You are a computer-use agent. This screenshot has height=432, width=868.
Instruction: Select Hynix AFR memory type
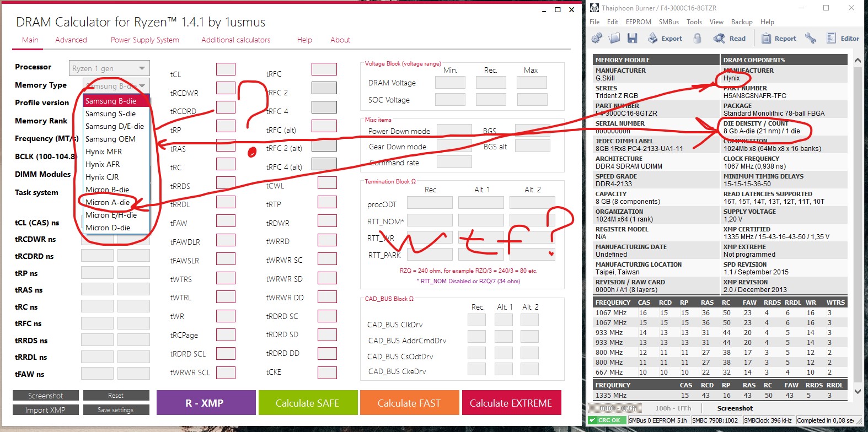116,164
